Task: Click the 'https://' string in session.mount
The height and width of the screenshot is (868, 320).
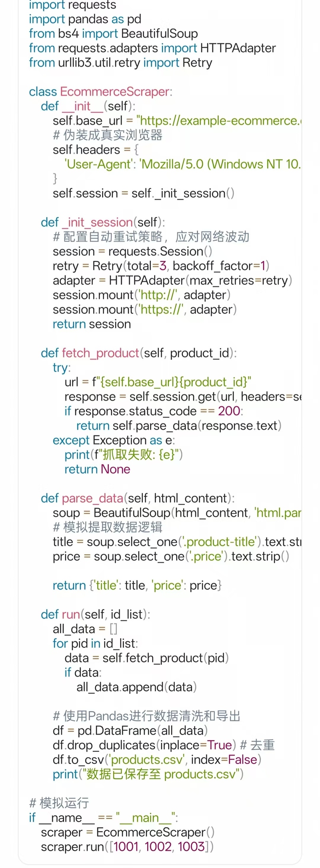Action: 160,309
